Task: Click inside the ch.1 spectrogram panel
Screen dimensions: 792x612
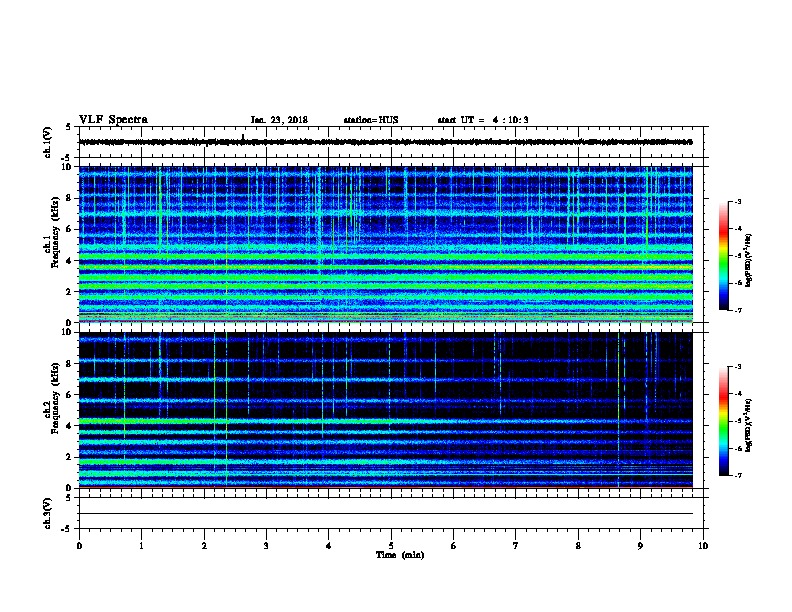Action: pyautogui.click(x=386, y=244)
